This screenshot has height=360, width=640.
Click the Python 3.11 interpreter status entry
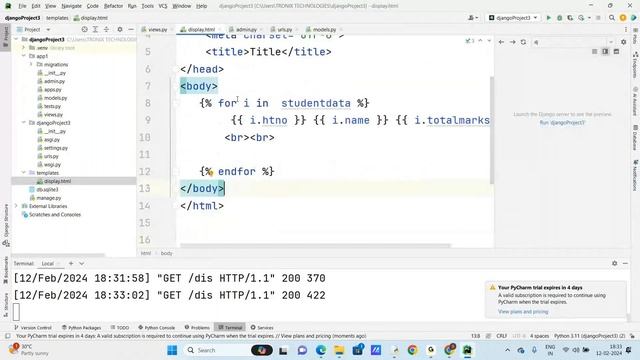coord(589,336)
